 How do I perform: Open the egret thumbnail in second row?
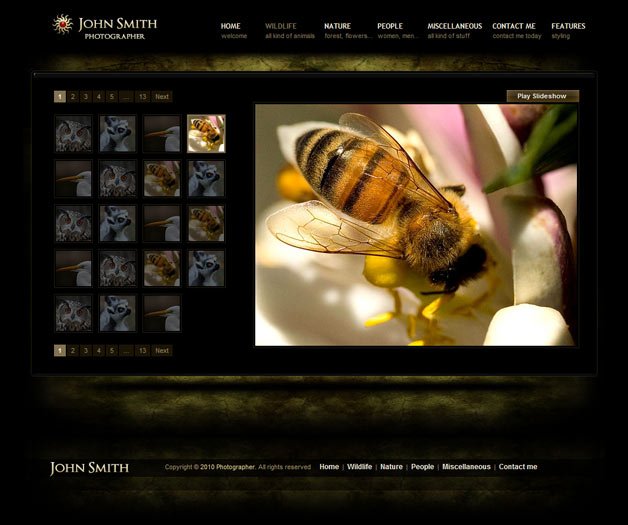click(73, 179)
